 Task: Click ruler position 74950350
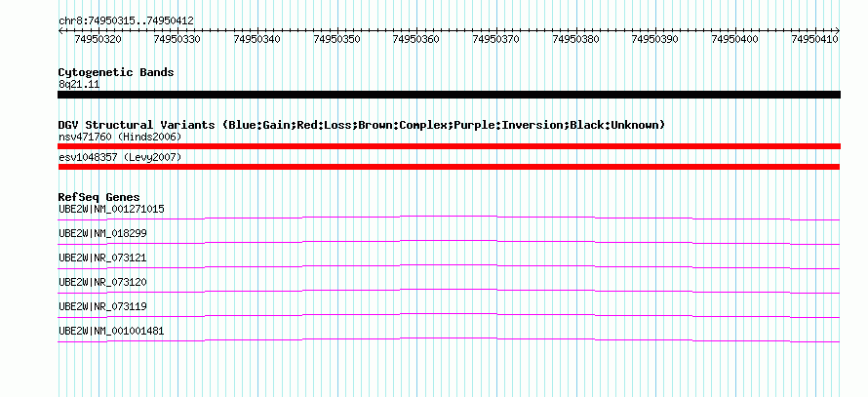click(337, 39)
